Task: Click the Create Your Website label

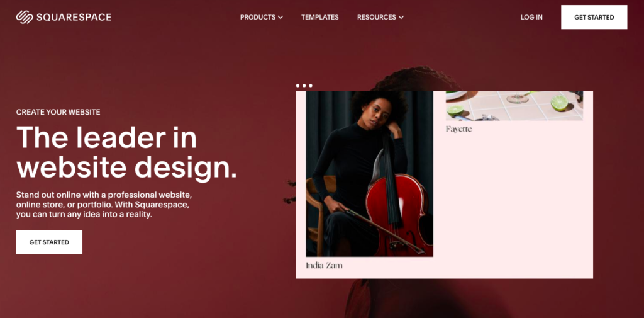Action: click(x=58, y=112)
